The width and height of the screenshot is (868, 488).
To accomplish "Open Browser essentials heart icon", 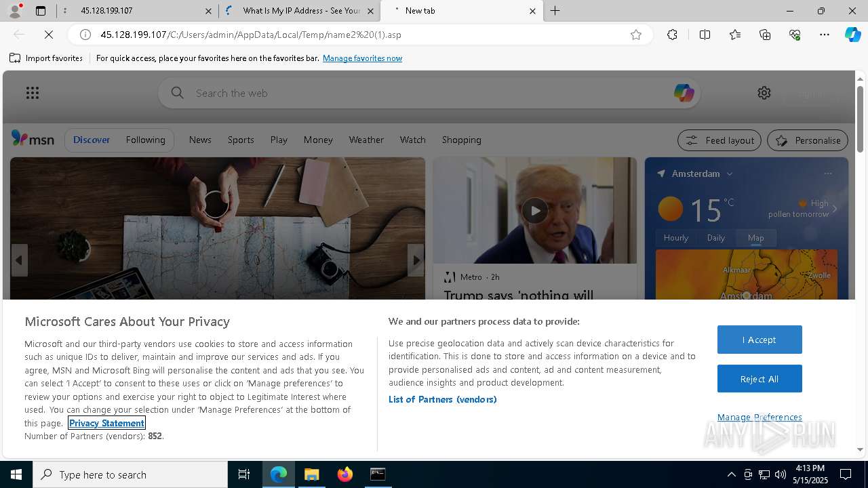I will (795, 35).
